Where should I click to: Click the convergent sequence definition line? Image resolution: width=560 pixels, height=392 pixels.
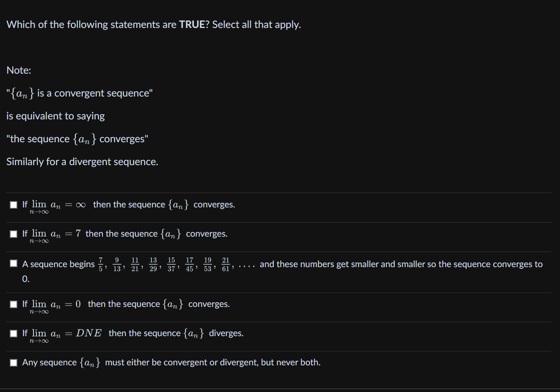pos(79,93)
